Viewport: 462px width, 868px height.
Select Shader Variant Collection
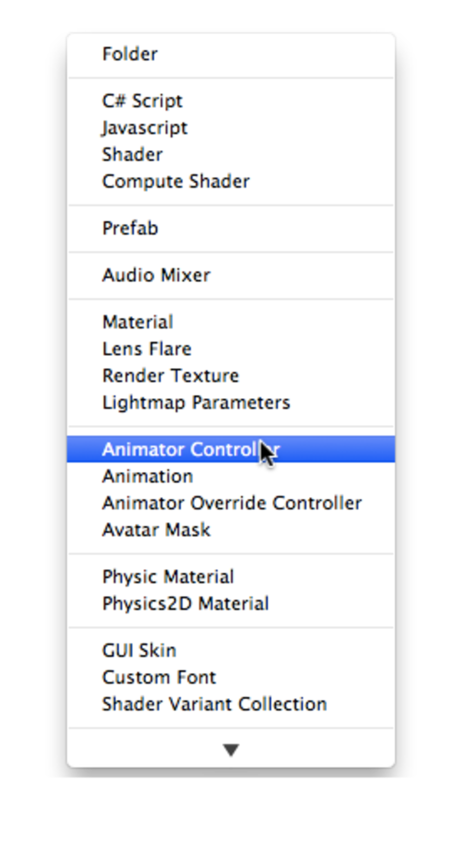[x=214, y=704]
